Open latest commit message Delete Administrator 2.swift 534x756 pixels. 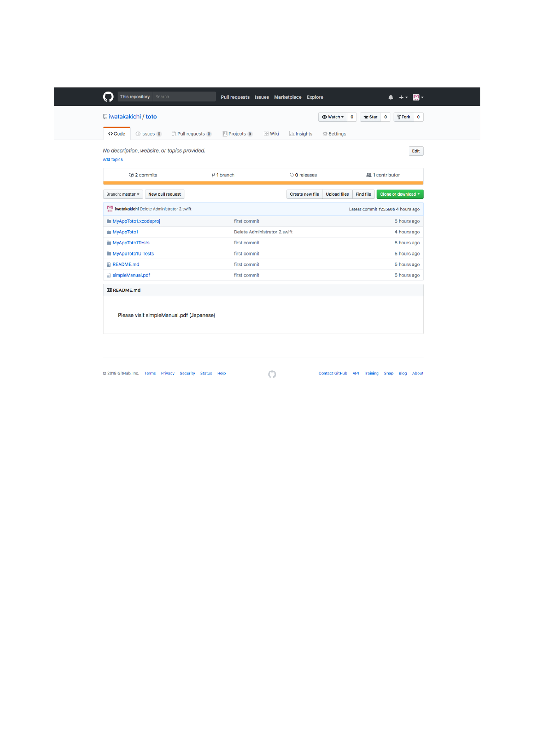coord(166,209)
